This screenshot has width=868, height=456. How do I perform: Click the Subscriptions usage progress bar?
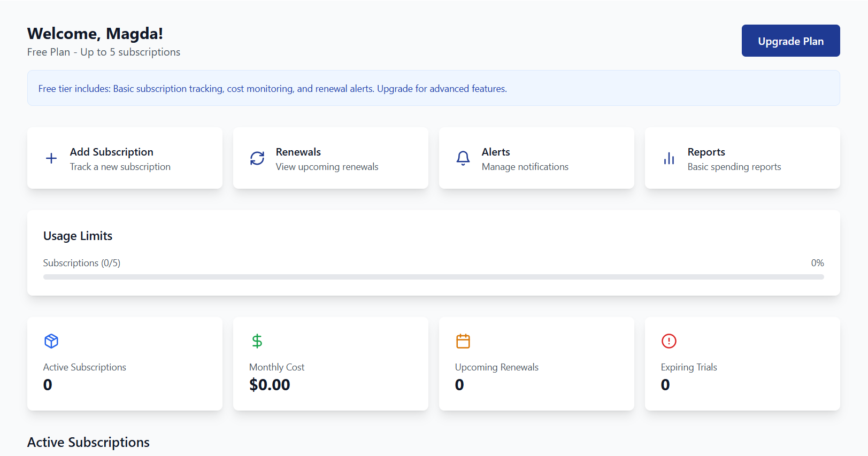tap(434, 277)
